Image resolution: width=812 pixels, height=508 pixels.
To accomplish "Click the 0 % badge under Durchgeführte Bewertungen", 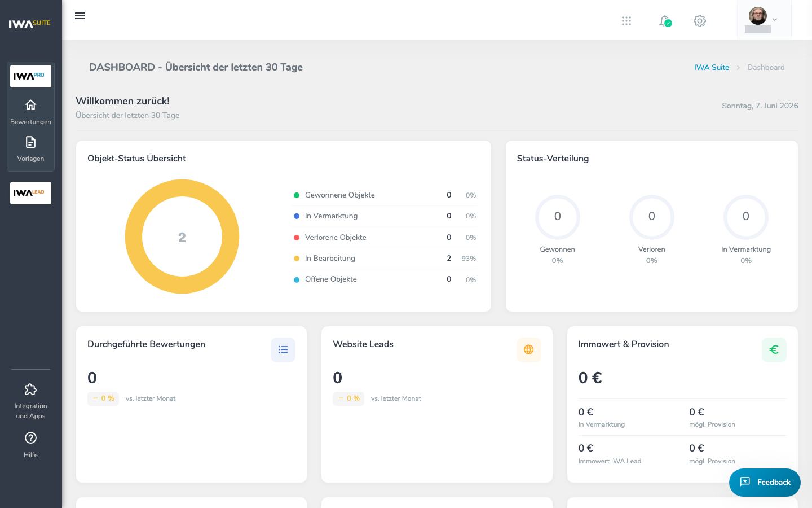I will (103, 398).
